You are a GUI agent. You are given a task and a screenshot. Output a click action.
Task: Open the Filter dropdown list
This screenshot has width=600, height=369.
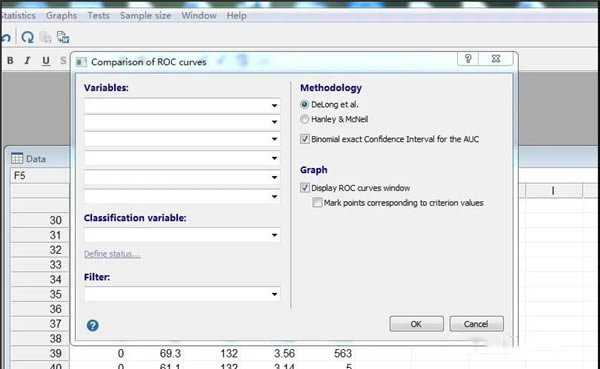pyautogui.click(x=182, y=294)
